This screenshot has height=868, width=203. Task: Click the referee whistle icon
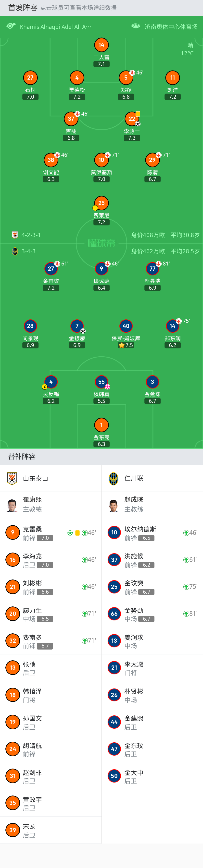click(11, 26)
